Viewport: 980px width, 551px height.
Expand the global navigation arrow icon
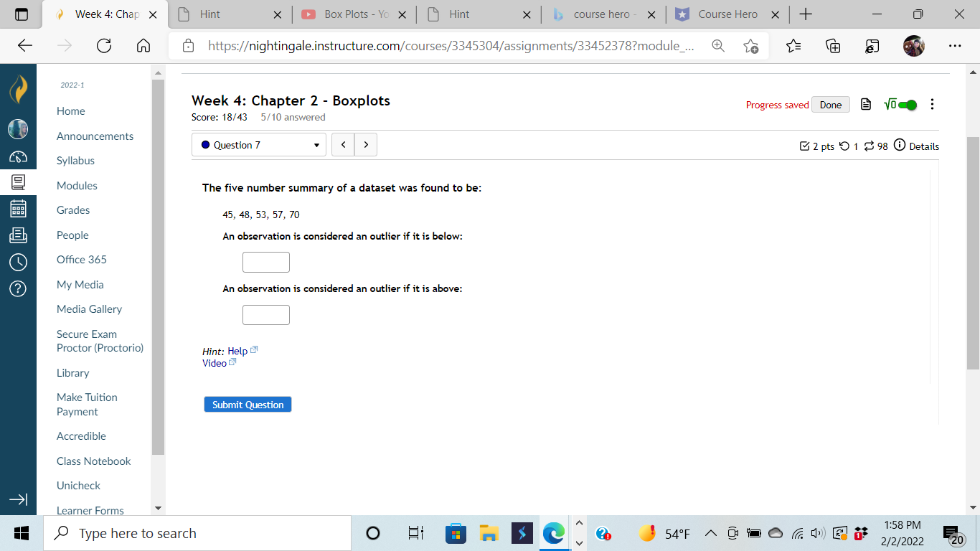pos(18,499)
